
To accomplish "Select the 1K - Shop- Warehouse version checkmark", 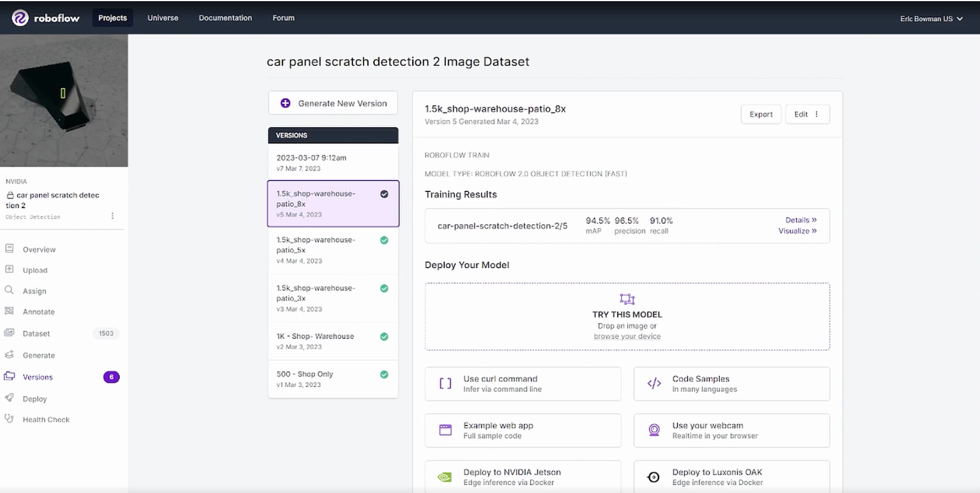I will coord(384,337).
